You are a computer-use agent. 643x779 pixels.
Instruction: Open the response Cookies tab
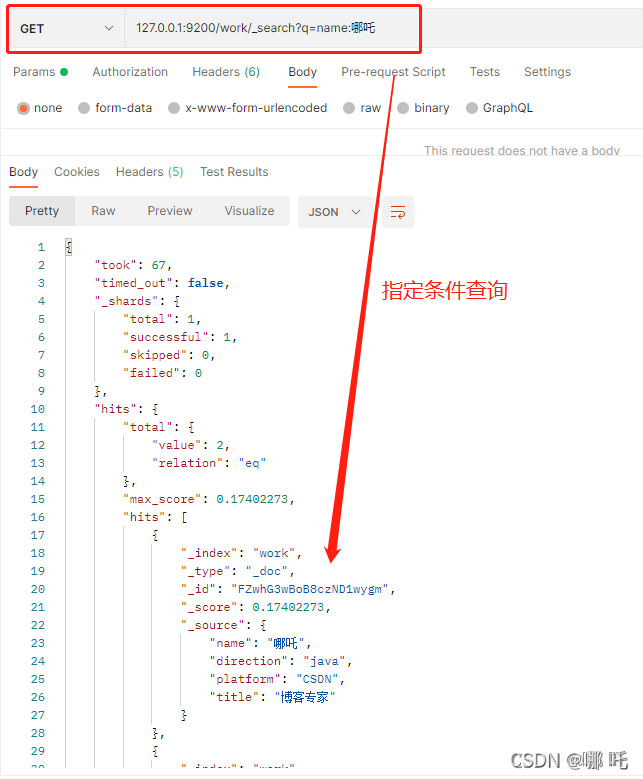(x=77, y=172)
